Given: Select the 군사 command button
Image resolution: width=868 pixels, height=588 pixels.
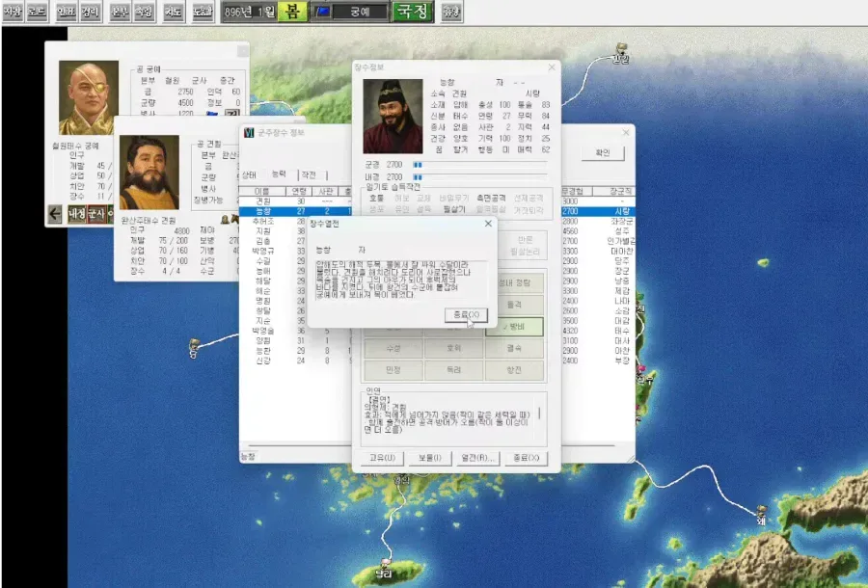Looking at the screenshot, I should (x=96, y=214).
